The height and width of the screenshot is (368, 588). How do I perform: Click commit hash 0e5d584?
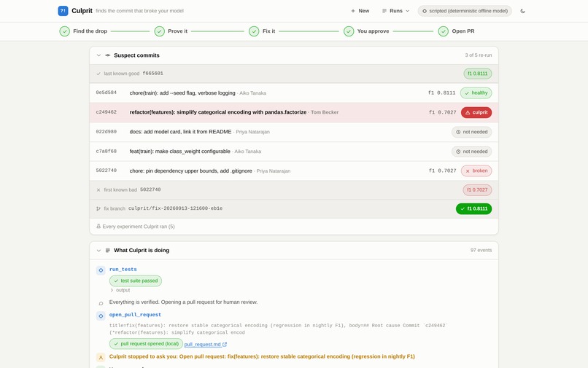click(x=106, y=93)
